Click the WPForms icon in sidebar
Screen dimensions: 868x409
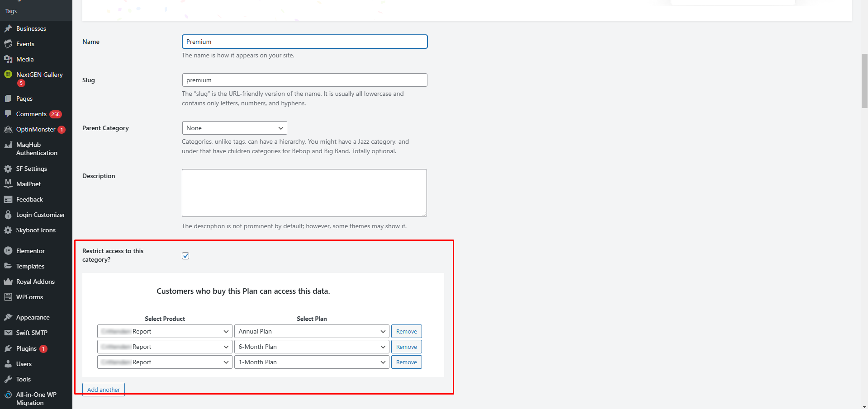tap(8, 297)
